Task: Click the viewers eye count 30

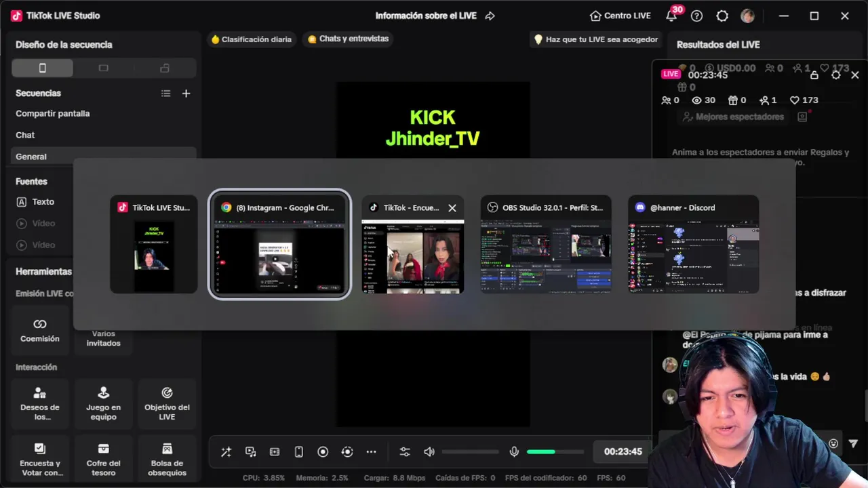Action: [703, 100]
